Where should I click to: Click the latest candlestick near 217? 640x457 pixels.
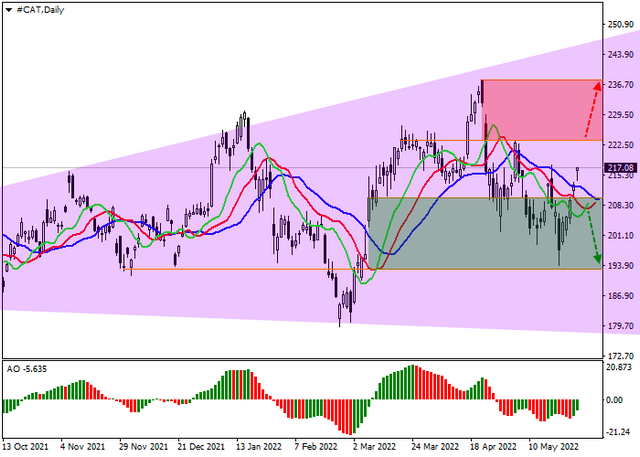coord(578,173)
